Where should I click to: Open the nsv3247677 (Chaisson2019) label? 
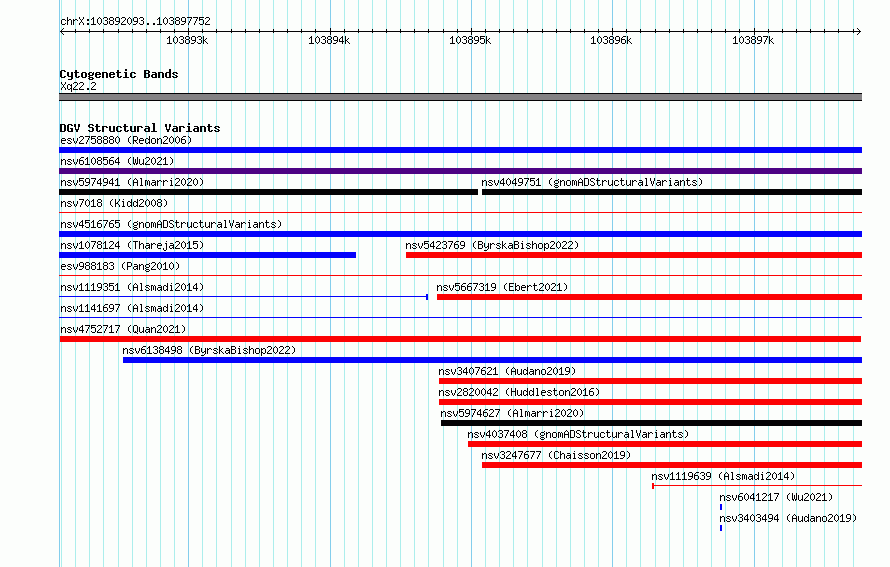pos(556,455)
